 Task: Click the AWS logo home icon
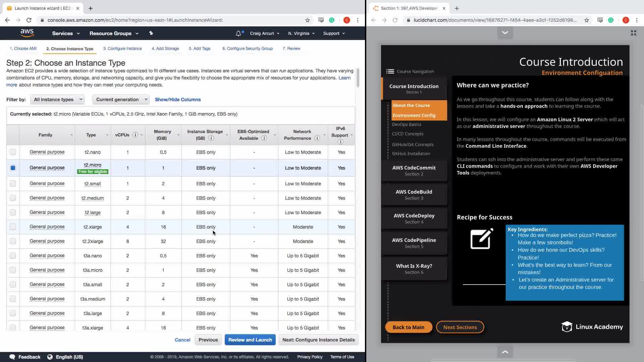pos(27,33)
